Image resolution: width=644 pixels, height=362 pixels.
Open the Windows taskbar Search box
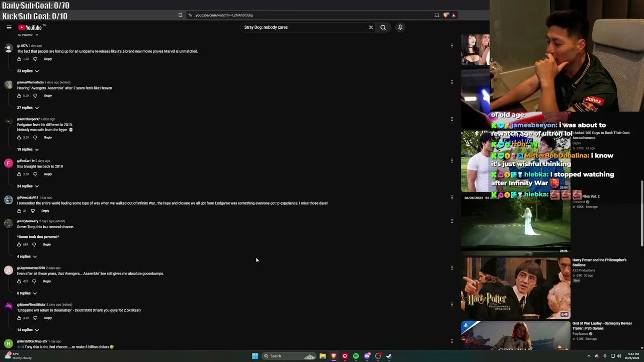pos(289,356)
